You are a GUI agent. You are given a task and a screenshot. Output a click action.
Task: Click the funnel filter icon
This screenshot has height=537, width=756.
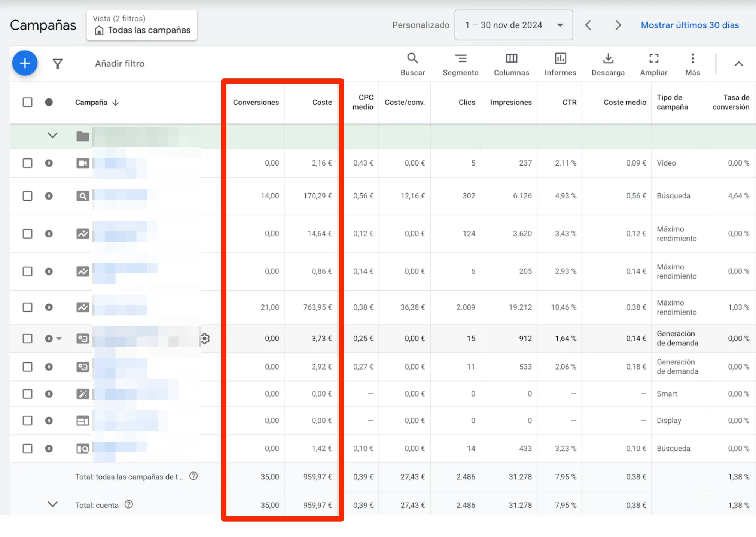click(57, 64)
